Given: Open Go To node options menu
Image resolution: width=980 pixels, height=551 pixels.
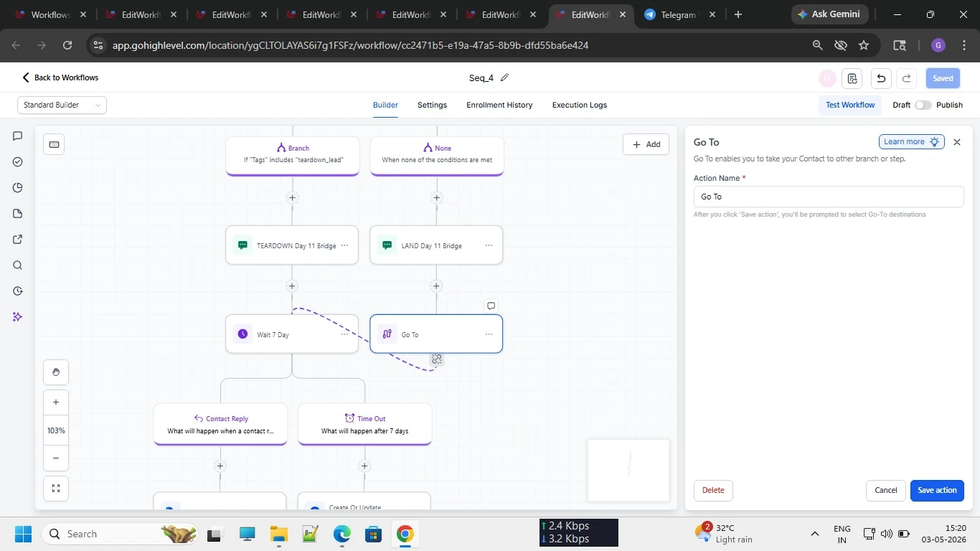Looking at the screenshot, I should click(x=489, y=334).
